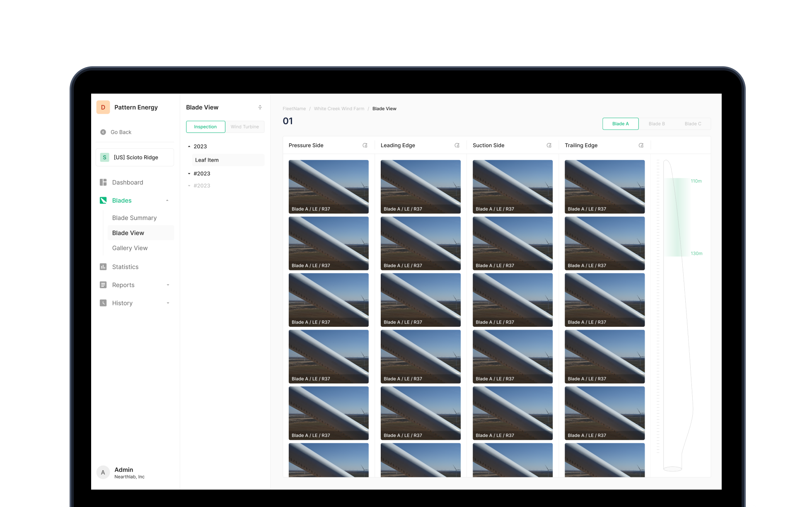The width and height of the screenshot is (812, 507).
Task: Click the Statistics bar chart icon
Action: (103, 267)
